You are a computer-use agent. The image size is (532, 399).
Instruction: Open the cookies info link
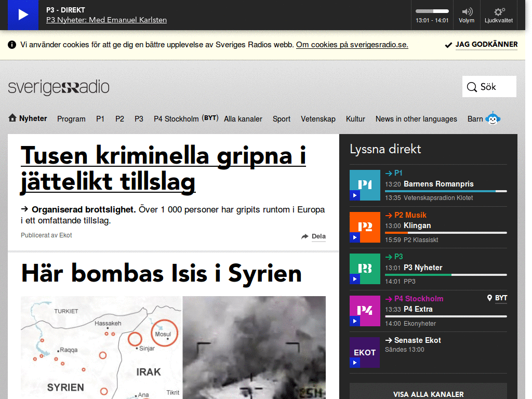click(352, 45)
